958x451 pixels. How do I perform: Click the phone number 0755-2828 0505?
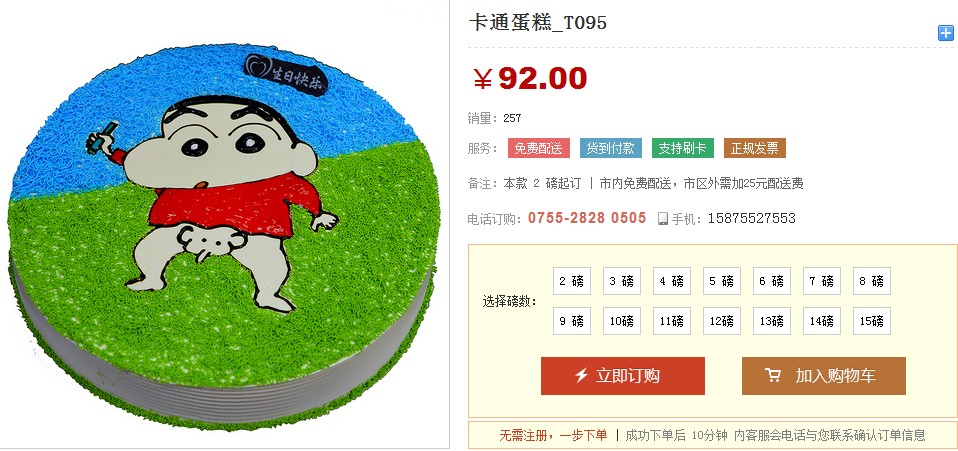(x=587, y=218)
